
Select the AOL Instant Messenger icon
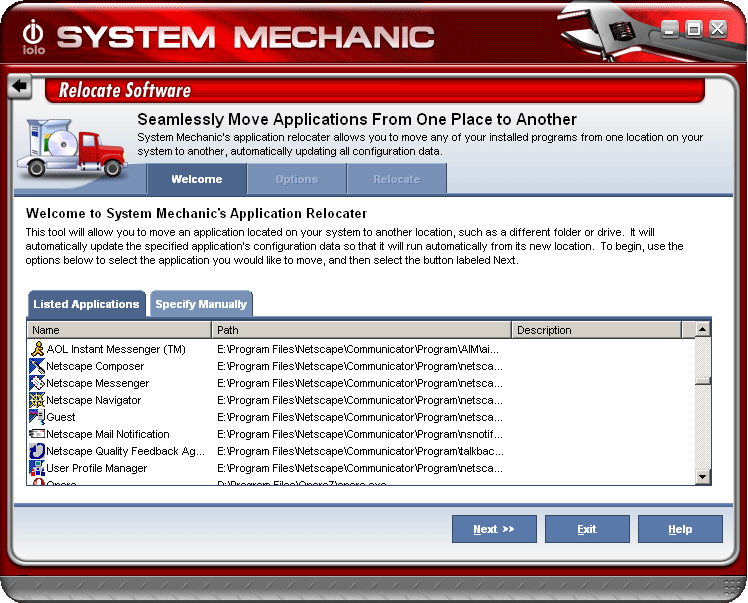[x=37, y=349]
